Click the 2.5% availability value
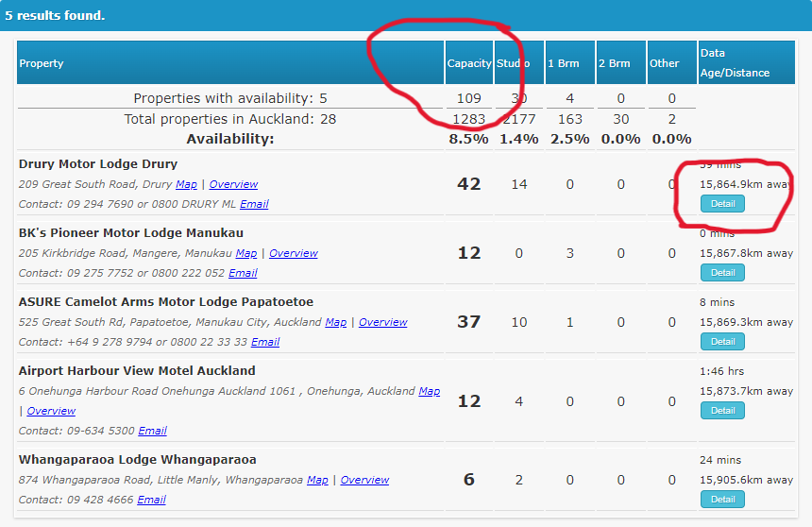The image size is (812, 527). coord(569,139)
